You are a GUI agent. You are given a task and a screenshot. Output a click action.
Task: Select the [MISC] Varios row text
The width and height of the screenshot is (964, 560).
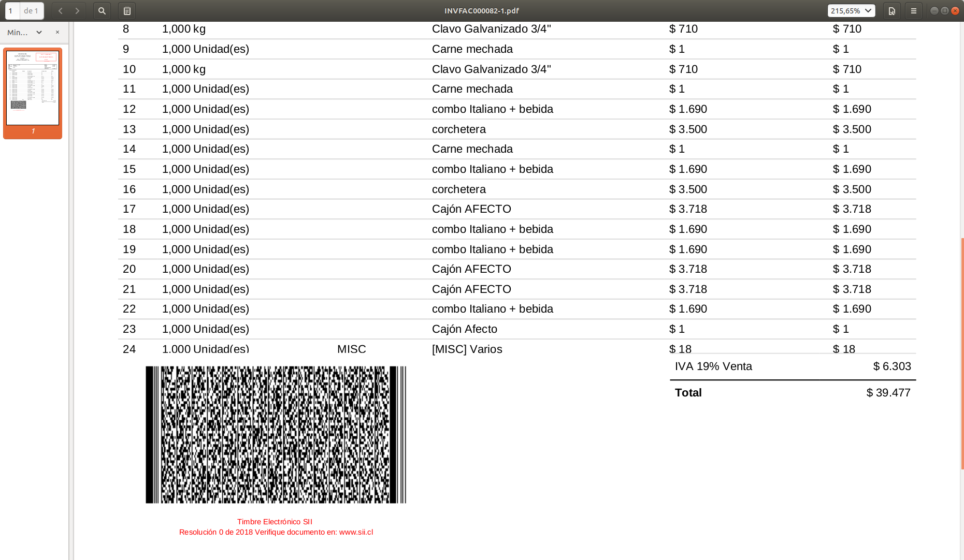[467, 349]
